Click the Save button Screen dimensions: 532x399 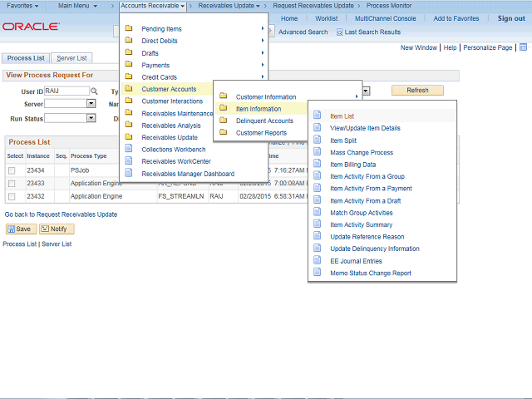(21, 229)
